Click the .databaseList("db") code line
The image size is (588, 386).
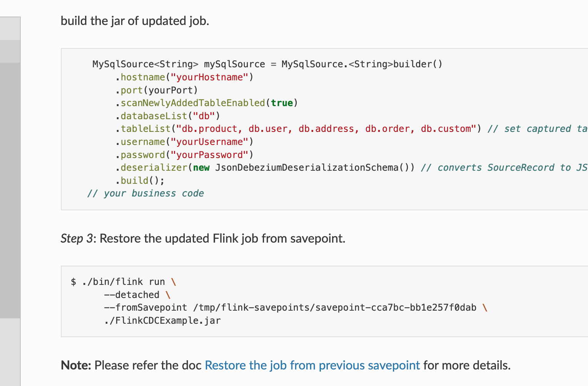tap(167, 116)
